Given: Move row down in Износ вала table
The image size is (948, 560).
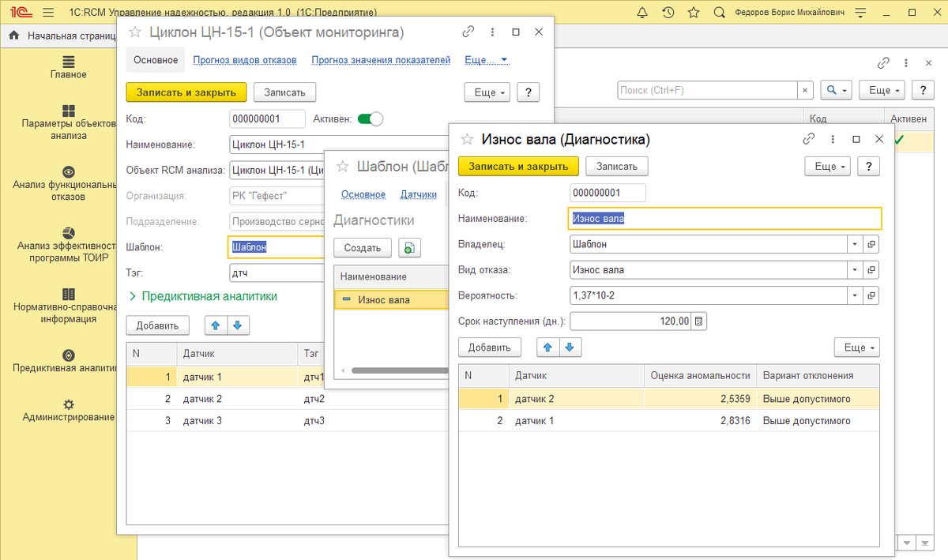Looking at the screenshot, I should pos(569,347).
